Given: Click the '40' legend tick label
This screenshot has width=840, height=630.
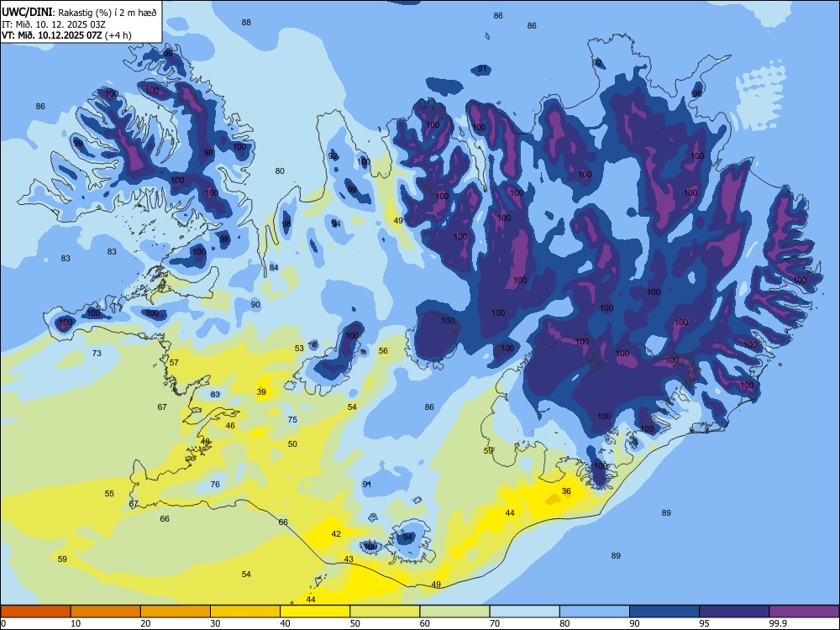Looking at the screenshot, I should [285, 623].
